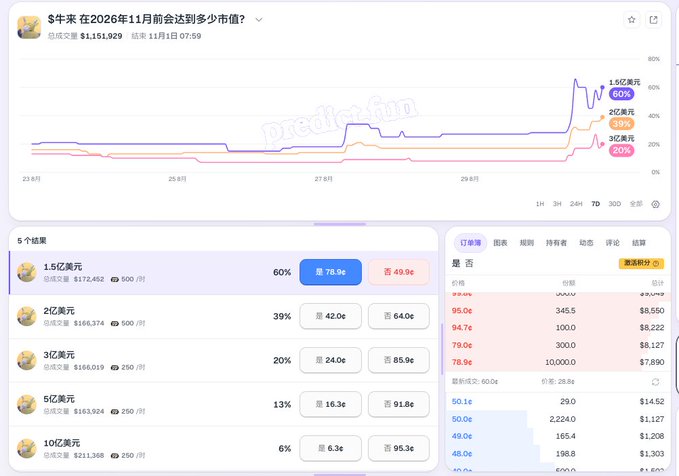This screenshot has width=679, height=476.
Task: Buy 否 at 64.0¢ for 2亿美元
Action: pyautogui.click(x=399, y=316)
